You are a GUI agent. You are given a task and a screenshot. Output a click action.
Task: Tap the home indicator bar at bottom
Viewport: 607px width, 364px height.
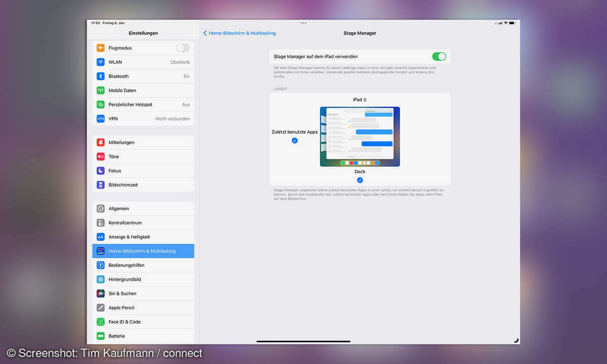pyautogui.click(x=303, y=341)
